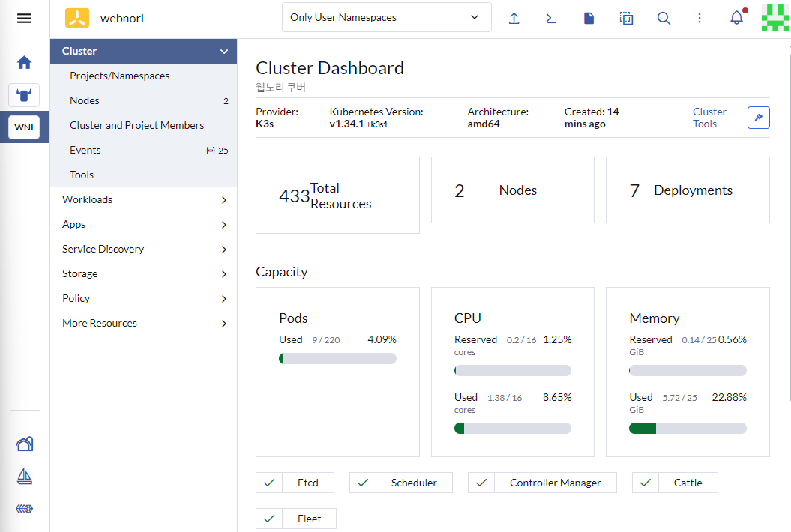Open the kubectl shell icon
The image size is (791, 532).
coord(551,19)
